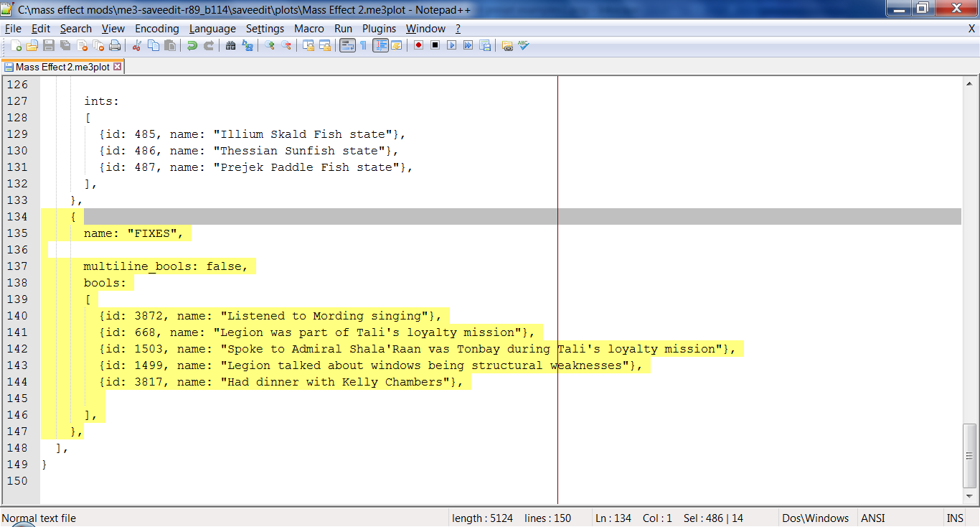This screenshot has width=980, height=527.
Task: Open the Replace dialog
Action: 248,45
